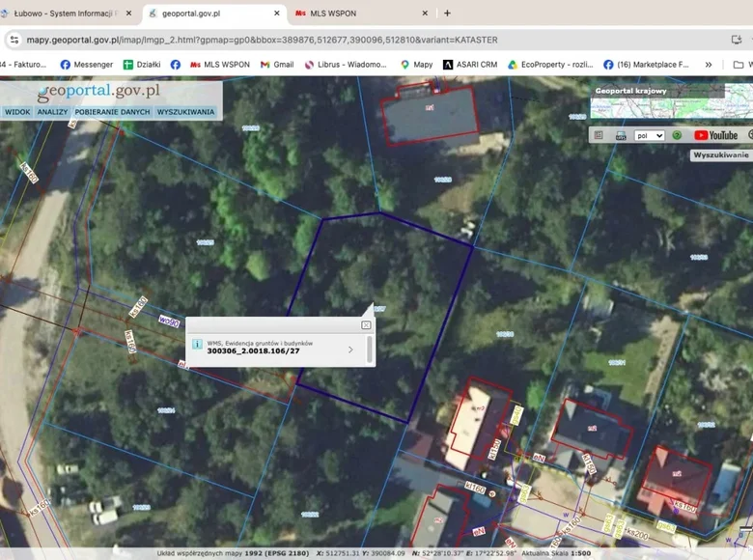753x560 pixels.
Task: Open the YouTube link in toolbar
Action: (715, 135)
